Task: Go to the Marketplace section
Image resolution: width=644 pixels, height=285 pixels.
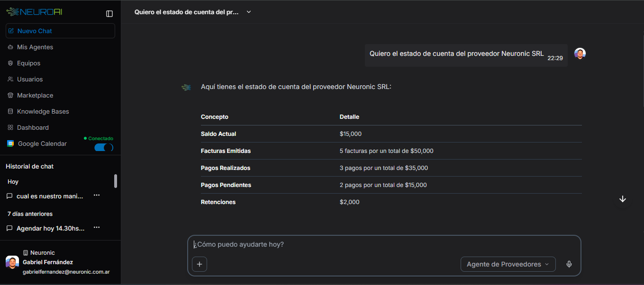Action: click(35, 95)
